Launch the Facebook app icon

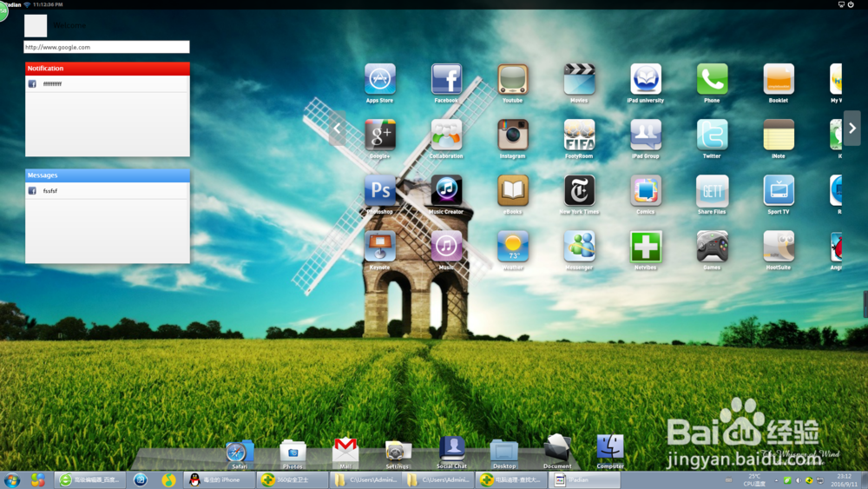tap(446, 79)
